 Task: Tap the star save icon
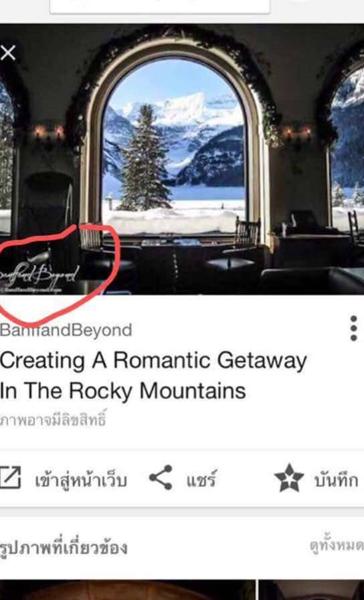click(289, 477)
